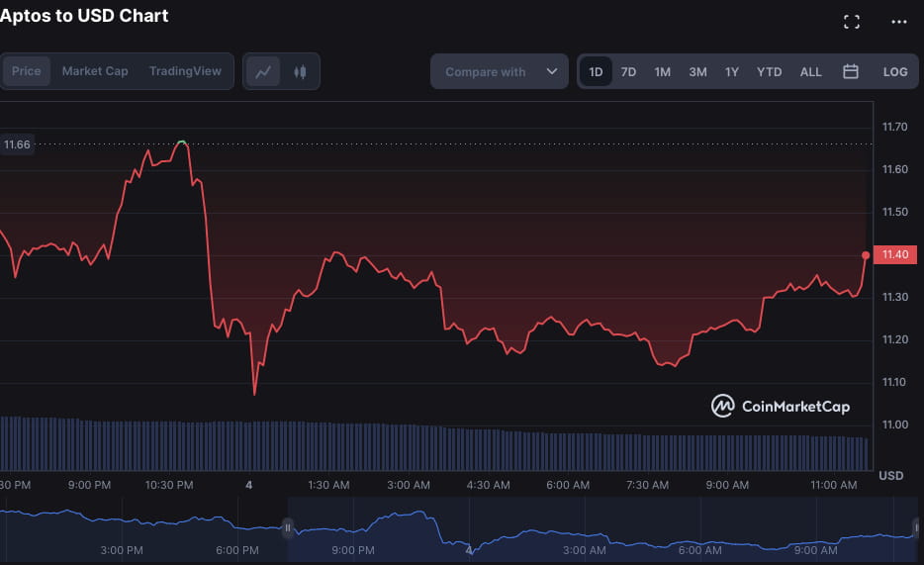Click the 4:30 AM axis label

[488, 485]
